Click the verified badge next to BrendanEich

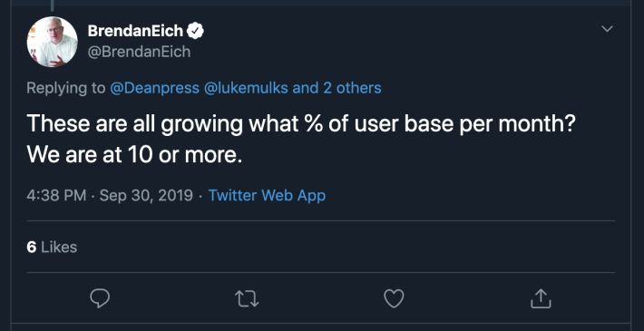[x=196, y=31]
